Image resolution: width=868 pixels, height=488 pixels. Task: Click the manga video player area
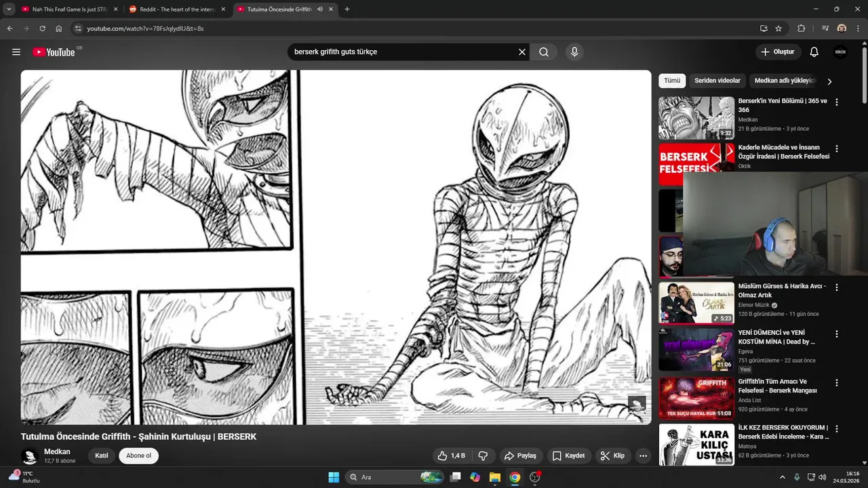336,247
